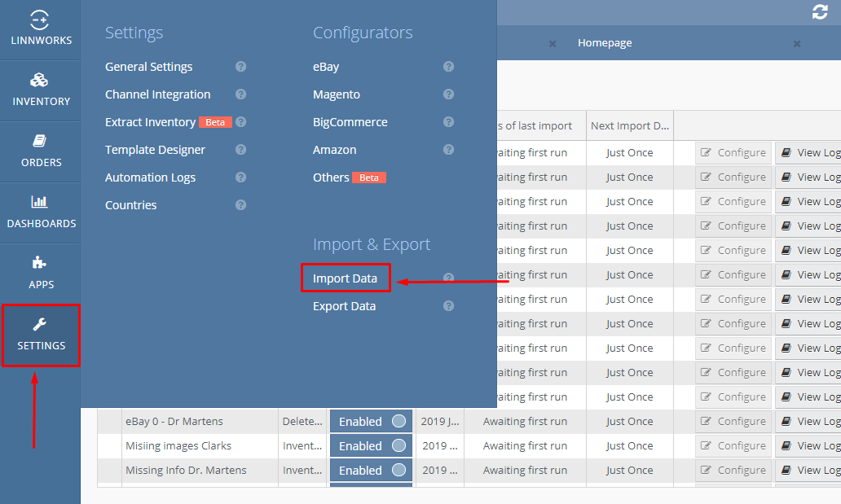
Task: Click View Log for eBay 0 - Dr Martens
Action: pyautogui.click(x=808, y=422)
